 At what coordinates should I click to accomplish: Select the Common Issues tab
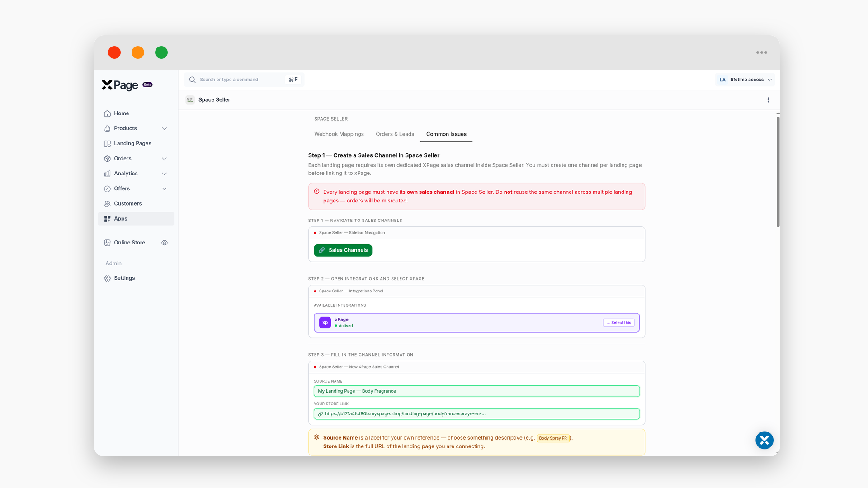tap(446, 134)
